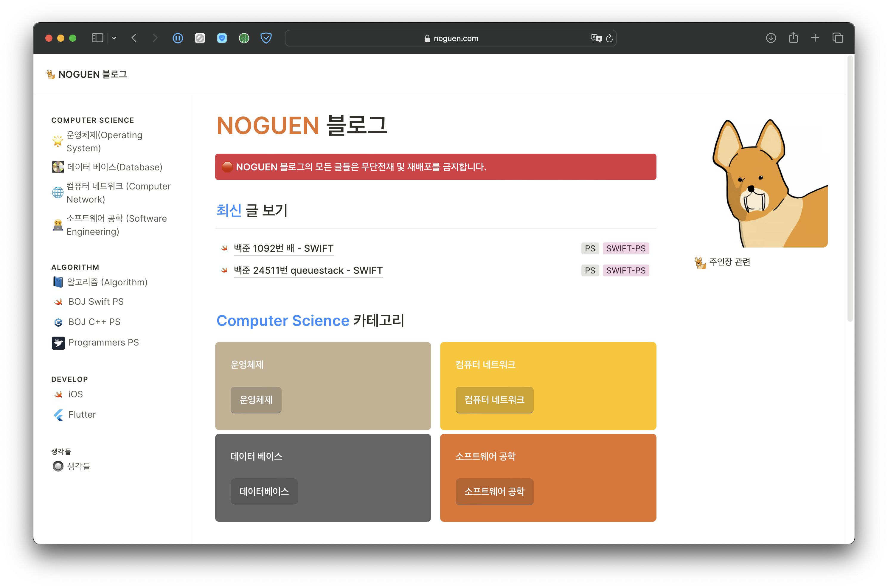Show the tab overview

coord(837,38)
